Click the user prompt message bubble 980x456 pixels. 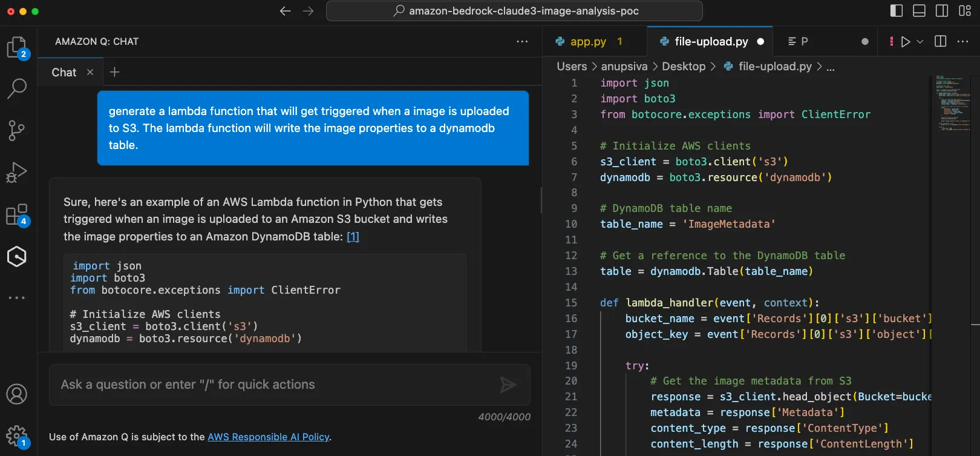[313, 128]
